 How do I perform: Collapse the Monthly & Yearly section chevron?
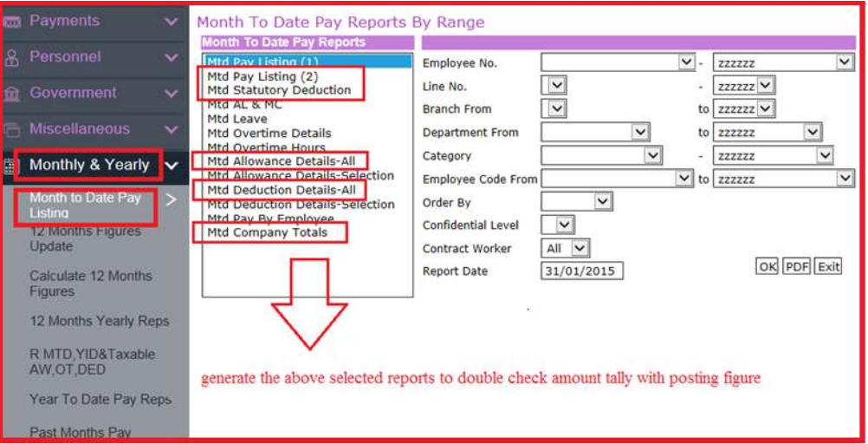(x=172, y=166)
